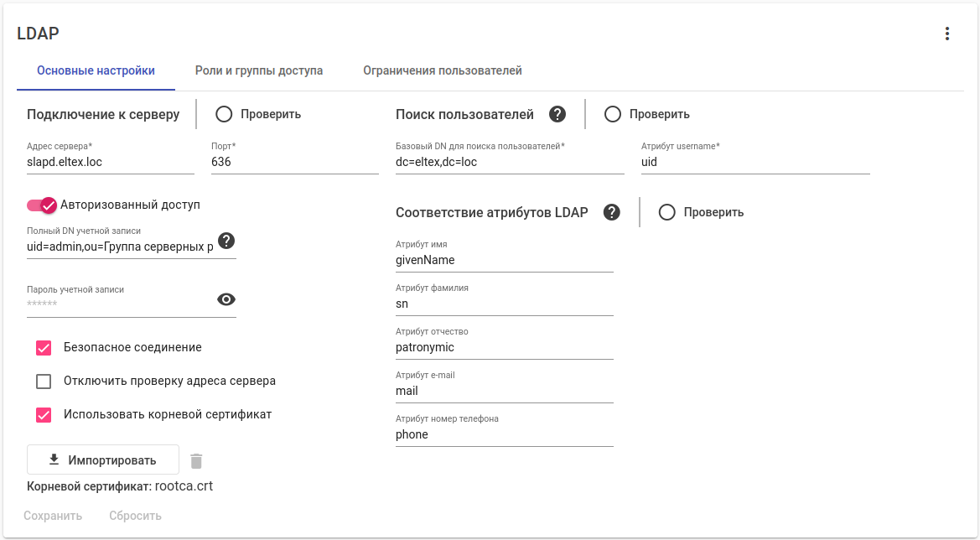Switch to Роли и группы доступа tab
Image resolution: width=980 pixels, height=540 pixels.
coord(259,70)
